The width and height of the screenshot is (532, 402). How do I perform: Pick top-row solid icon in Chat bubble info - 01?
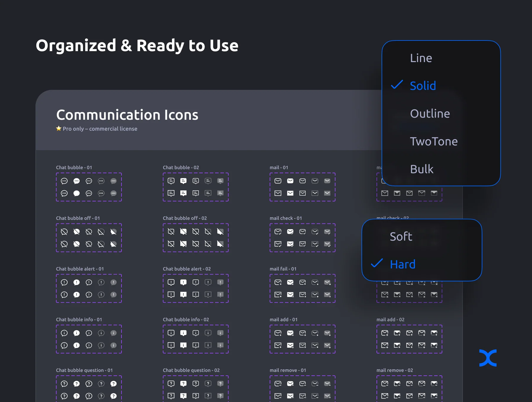click(77, 333)
